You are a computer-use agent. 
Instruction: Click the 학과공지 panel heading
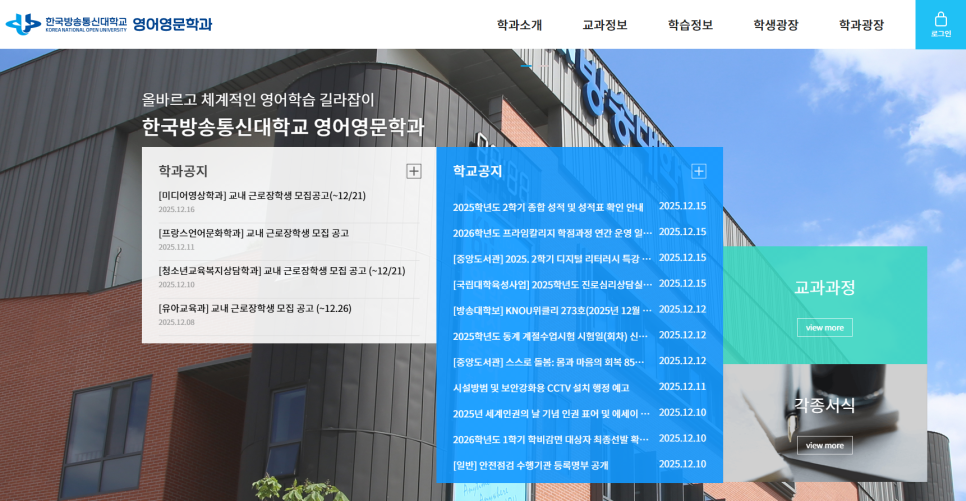click(183, 171)
